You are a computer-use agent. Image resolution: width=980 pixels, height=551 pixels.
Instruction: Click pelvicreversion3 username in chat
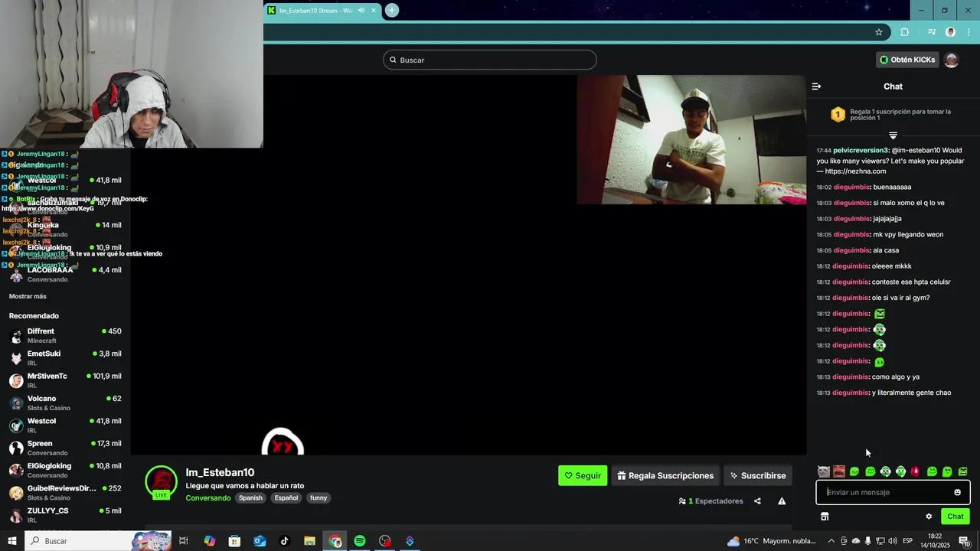(861, 151)
